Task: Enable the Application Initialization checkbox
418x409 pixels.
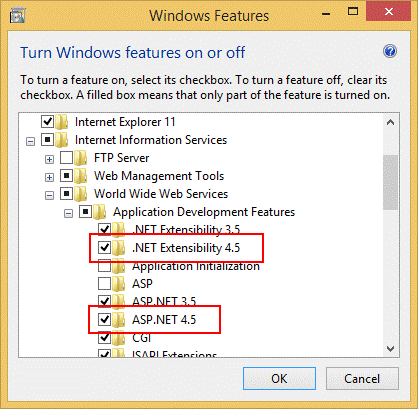Action: (x=105, y=266)
